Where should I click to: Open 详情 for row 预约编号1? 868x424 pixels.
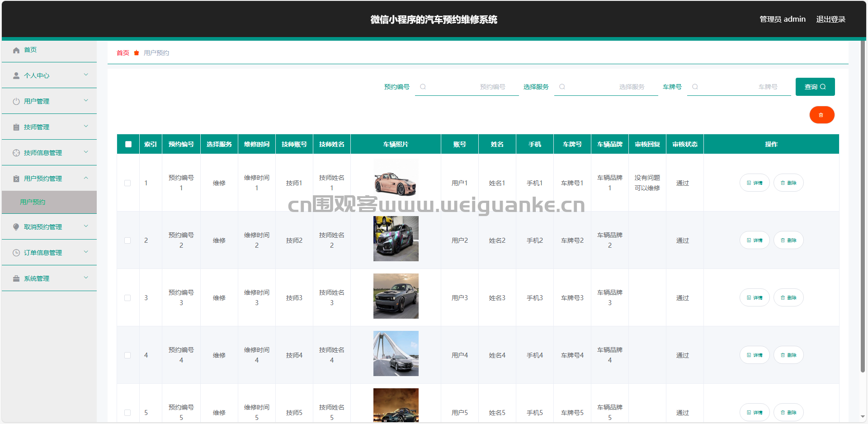coord(755,183)
